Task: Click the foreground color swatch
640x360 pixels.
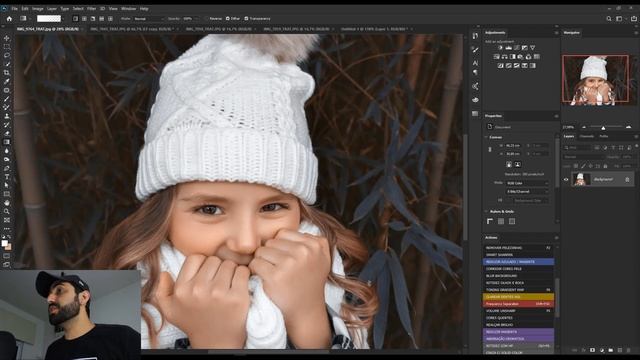Action: click(x=4, y=243)
